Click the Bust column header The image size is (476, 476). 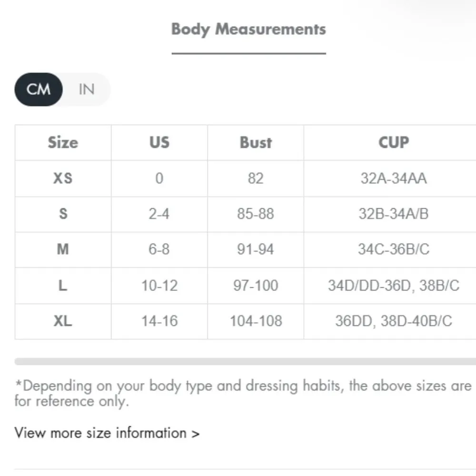(256, 142)
